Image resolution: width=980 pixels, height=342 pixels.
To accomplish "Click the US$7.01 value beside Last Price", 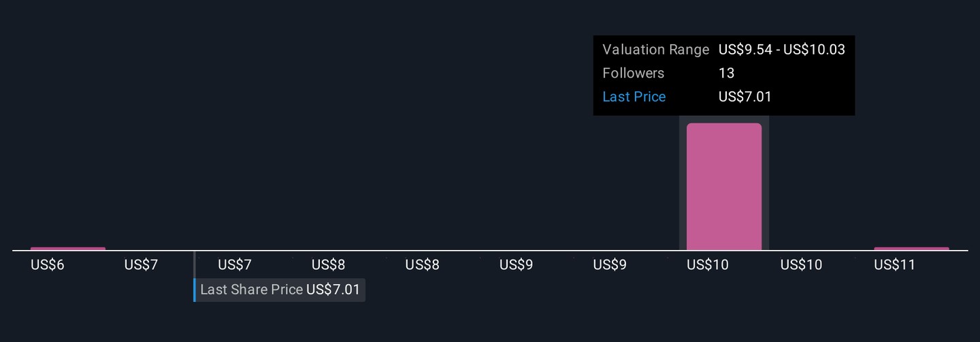I will pyautogui.click(x=745, y=97).
